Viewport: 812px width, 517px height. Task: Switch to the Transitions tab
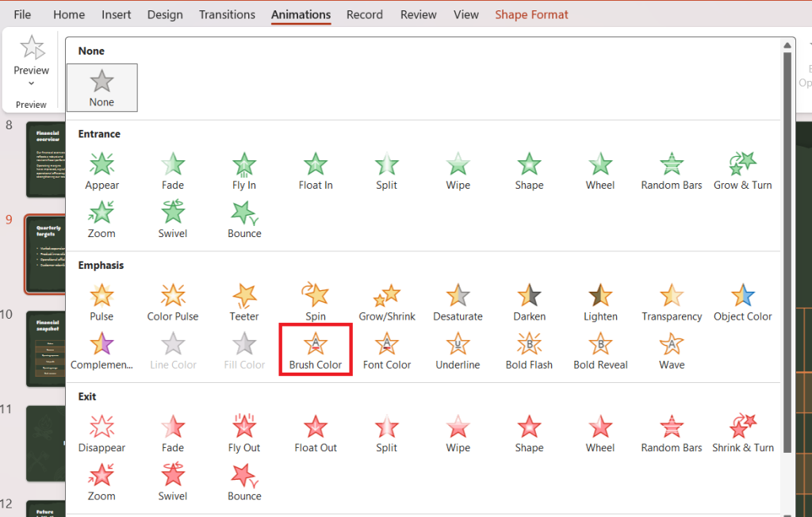coord(227,13)
